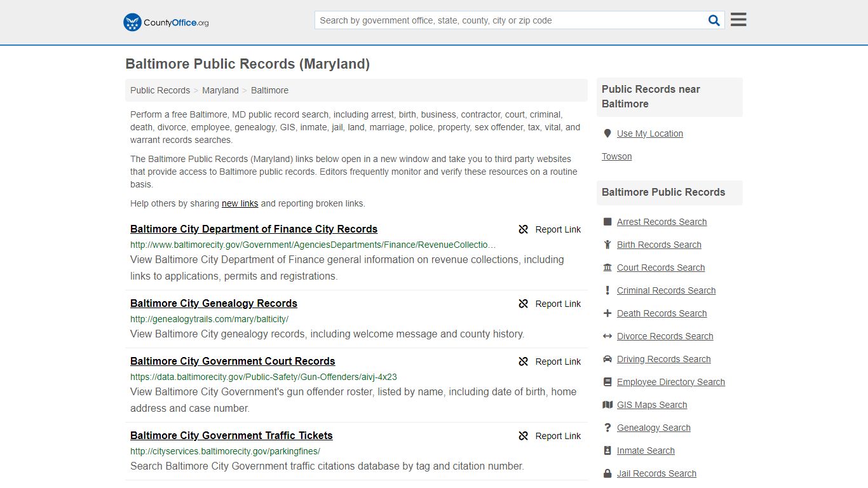868x488 pixels.
Task: Open Driving Records Search link
Action: coord(663,359)
